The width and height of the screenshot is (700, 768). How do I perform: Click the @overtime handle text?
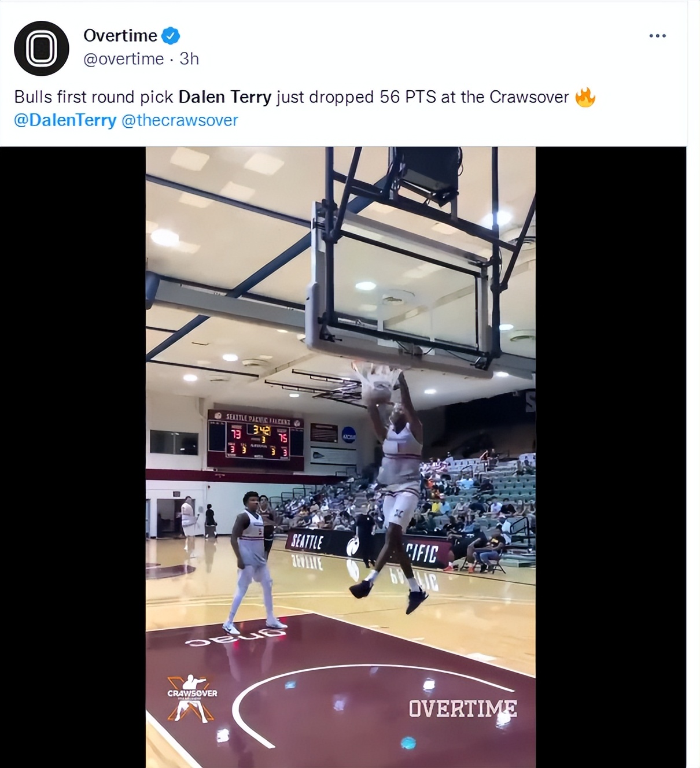[124, 58]
